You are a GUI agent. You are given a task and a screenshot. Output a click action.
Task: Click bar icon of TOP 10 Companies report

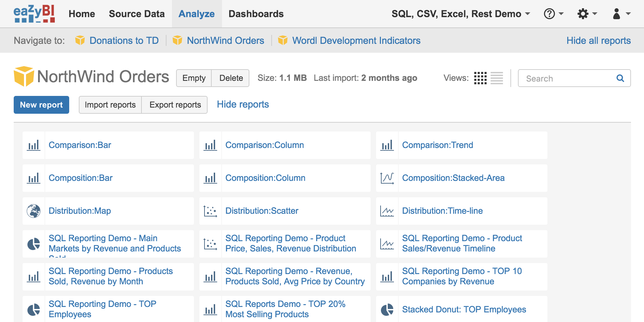[x=387, y=277]
